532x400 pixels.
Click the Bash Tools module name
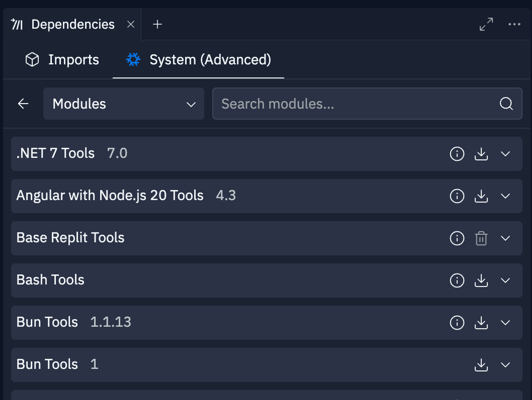point(50,280)
